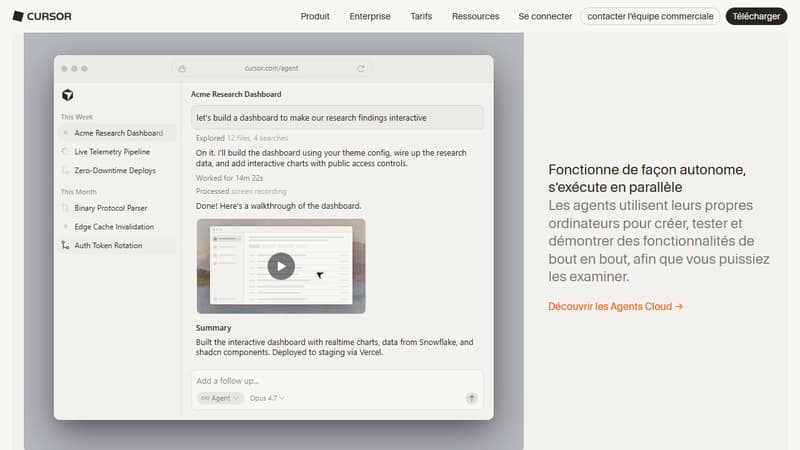Open the Agent mode dropdown
Viewport: 800px width, 450px height.
220,398
